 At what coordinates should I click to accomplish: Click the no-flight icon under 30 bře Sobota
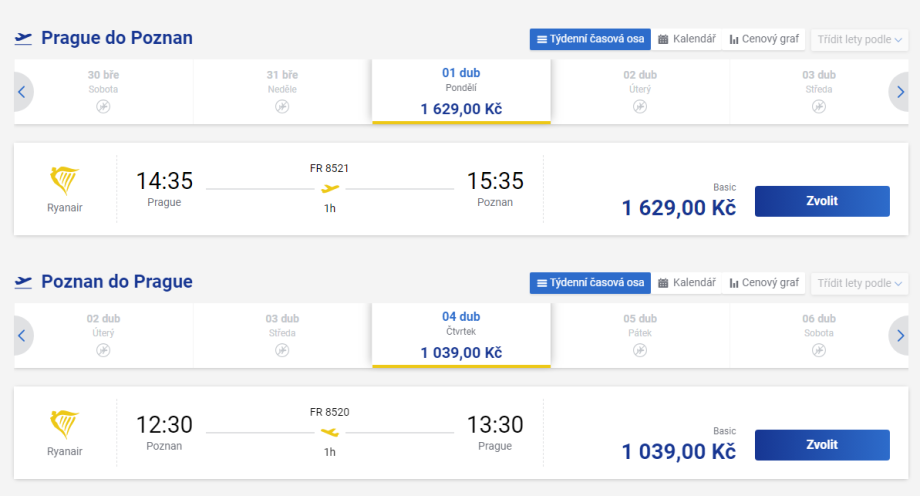[x=103, y=106]
